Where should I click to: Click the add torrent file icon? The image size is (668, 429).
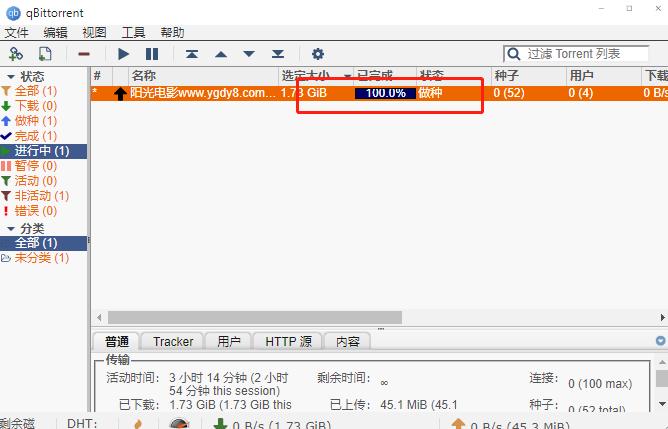[x=45, y=54]
